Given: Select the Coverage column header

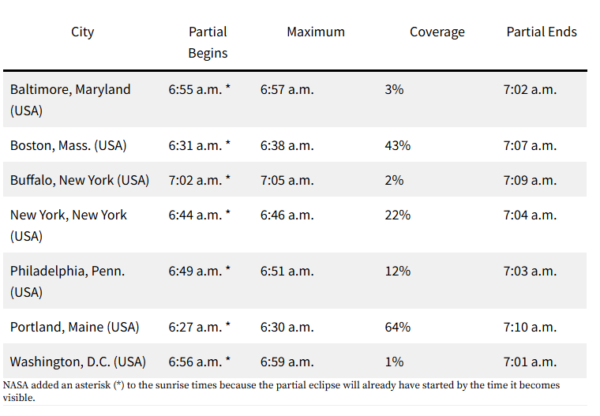Looking at the screenshot, I should click(437, 32).
